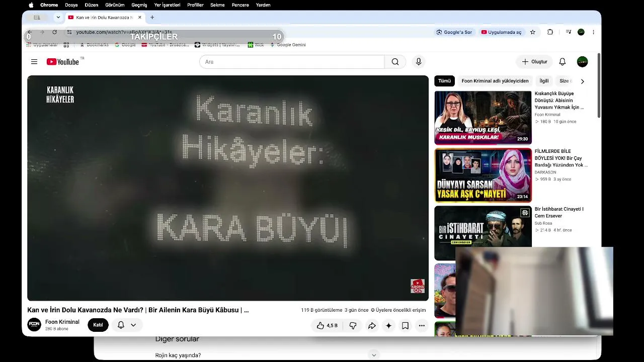Click the Abone Ol watermark in video
The image size is (644, 362).
pos(417,286)
